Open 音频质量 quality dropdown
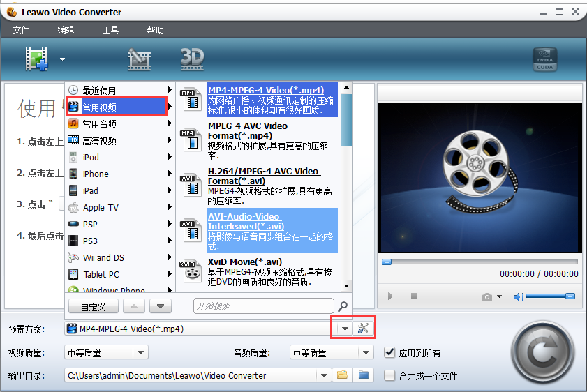This screenshot has width=587, height=392. point(366,353)
